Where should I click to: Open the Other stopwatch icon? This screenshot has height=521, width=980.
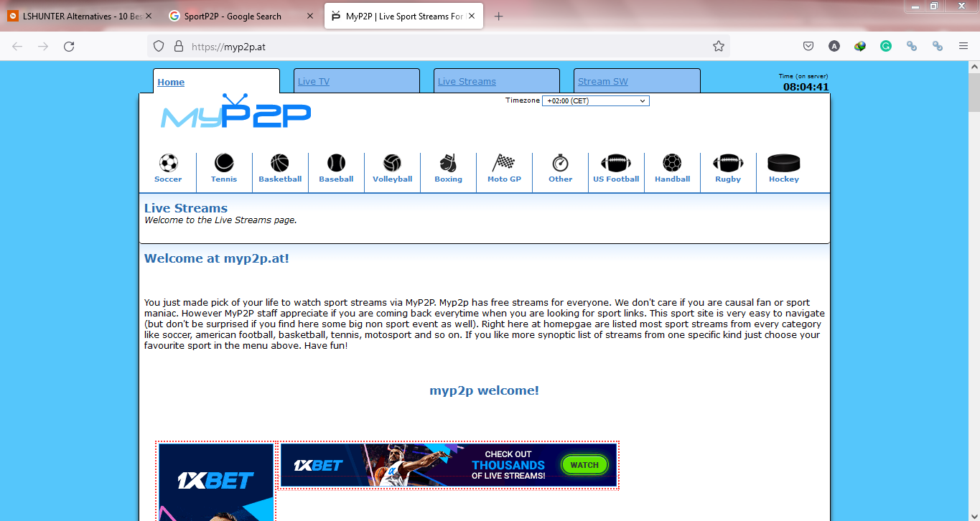point(560,163)
